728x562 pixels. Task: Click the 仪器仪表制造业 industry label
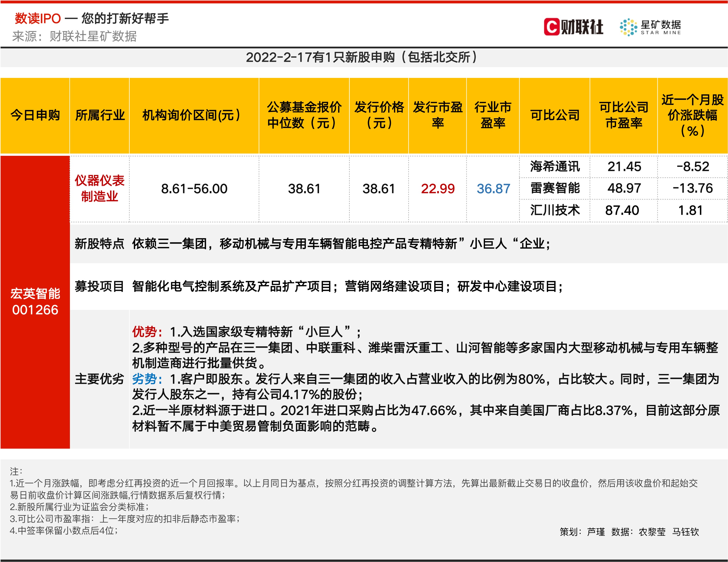[99, 188]
